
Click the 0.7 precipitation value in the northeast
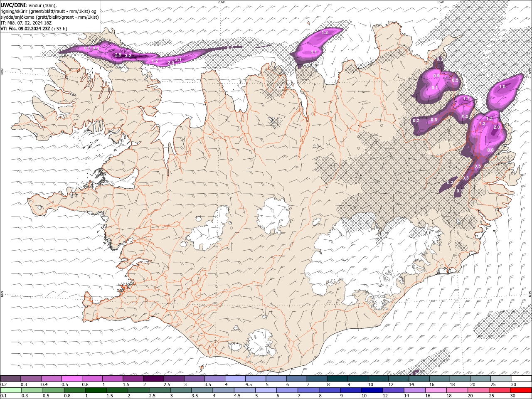tap(435, 88)
